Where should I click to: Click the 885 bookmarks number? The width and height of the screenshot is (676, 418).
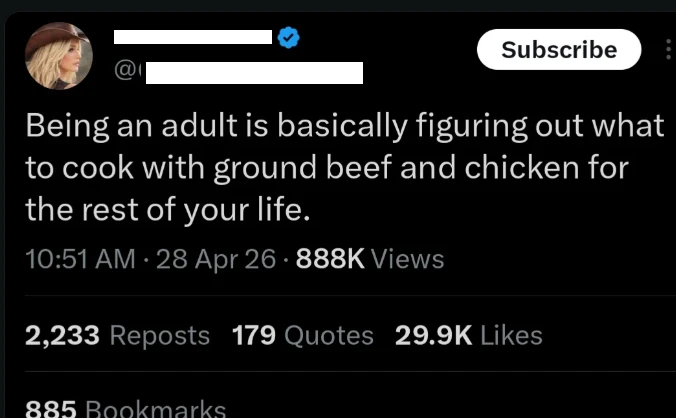[50, 408]
